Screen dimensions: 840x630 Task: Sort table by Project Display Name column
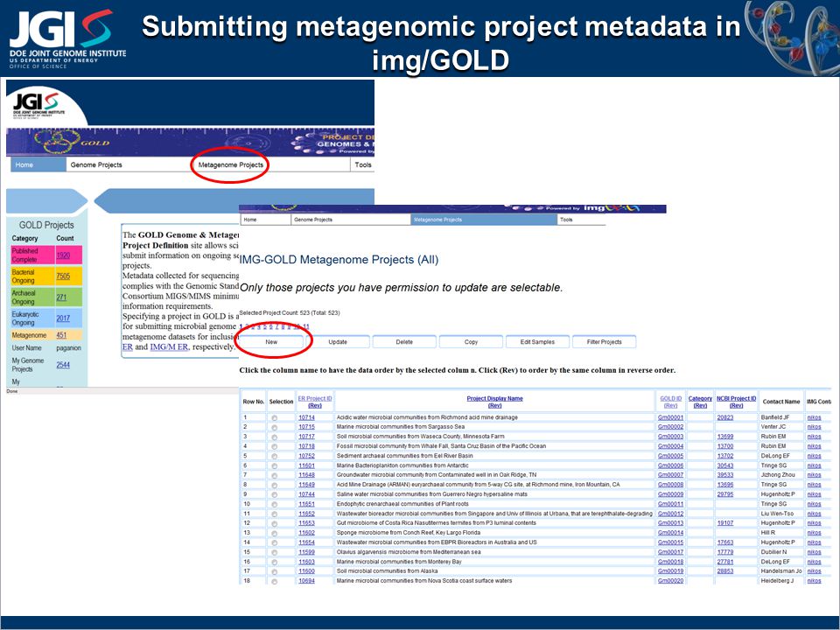click(x=494, y=399)
